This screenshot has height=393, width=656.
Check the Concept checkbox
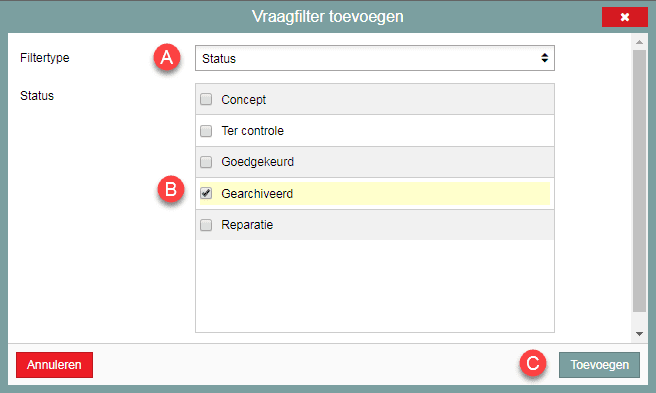tap(206, 99)
